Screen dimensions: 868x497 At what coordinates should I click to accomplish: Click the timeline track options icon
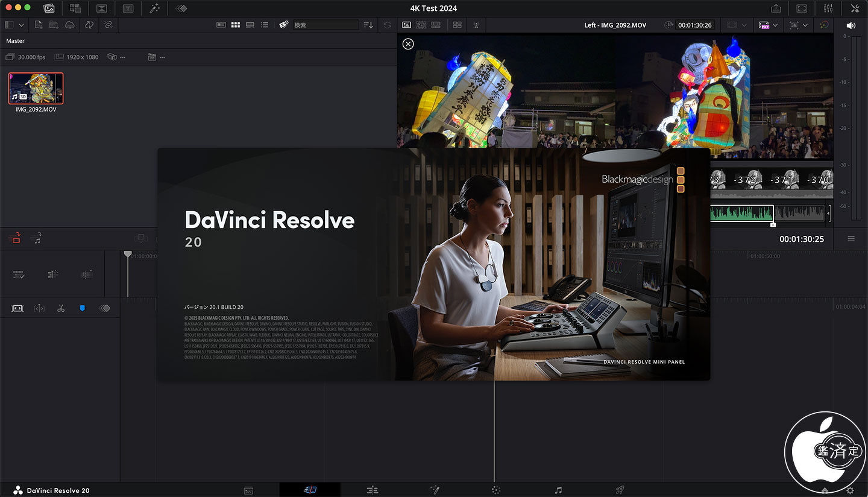[x=18, y=274]
